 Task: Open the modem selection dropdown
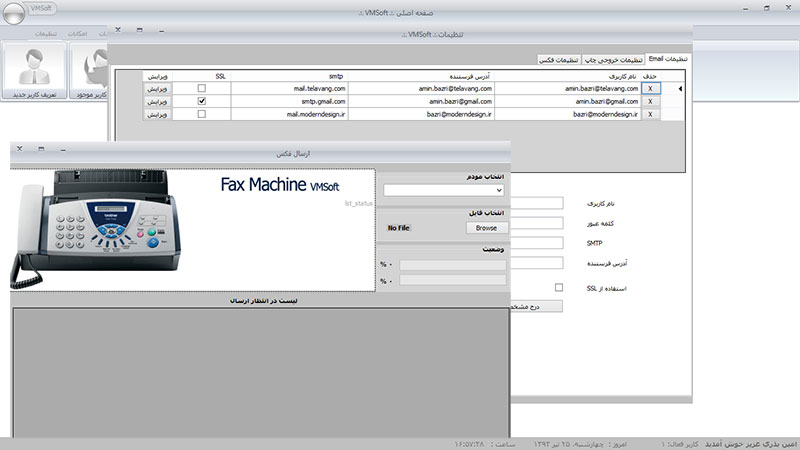444,190
